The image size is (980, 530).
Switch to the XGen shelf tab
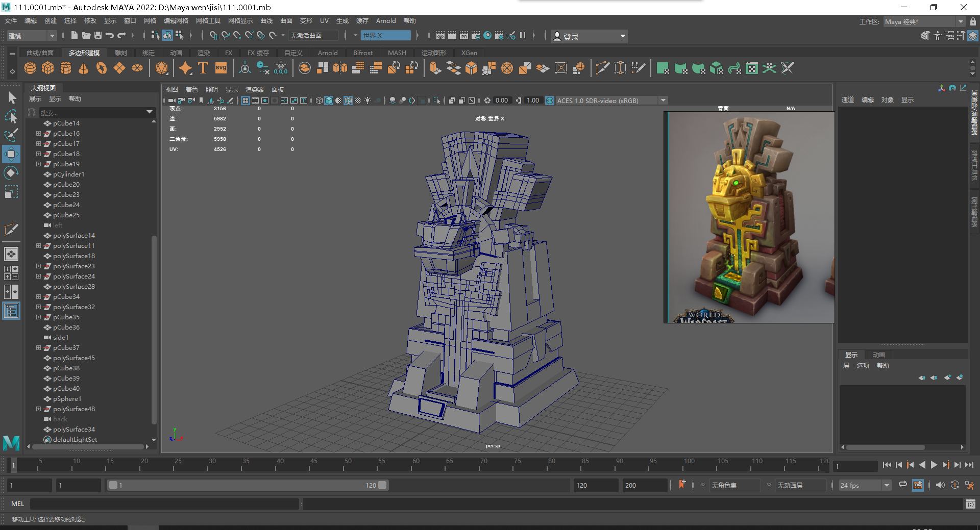pos(469,53)
